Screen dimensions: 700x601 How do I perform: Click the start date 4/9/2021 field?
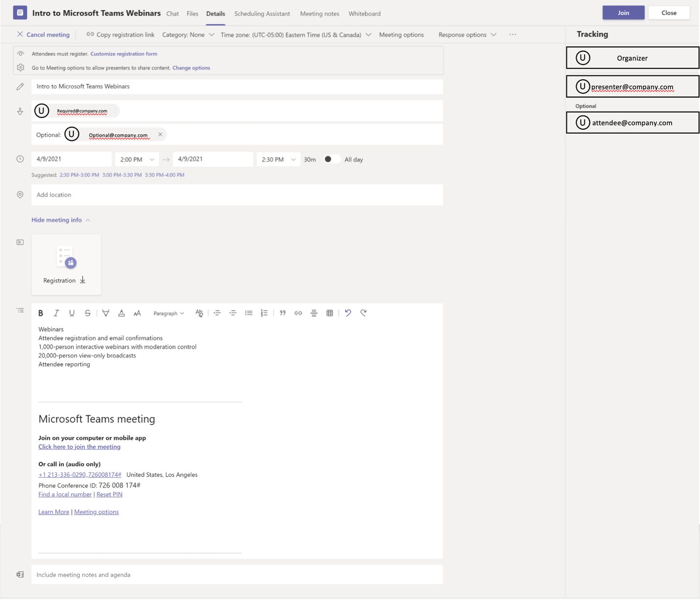point(71,159)
